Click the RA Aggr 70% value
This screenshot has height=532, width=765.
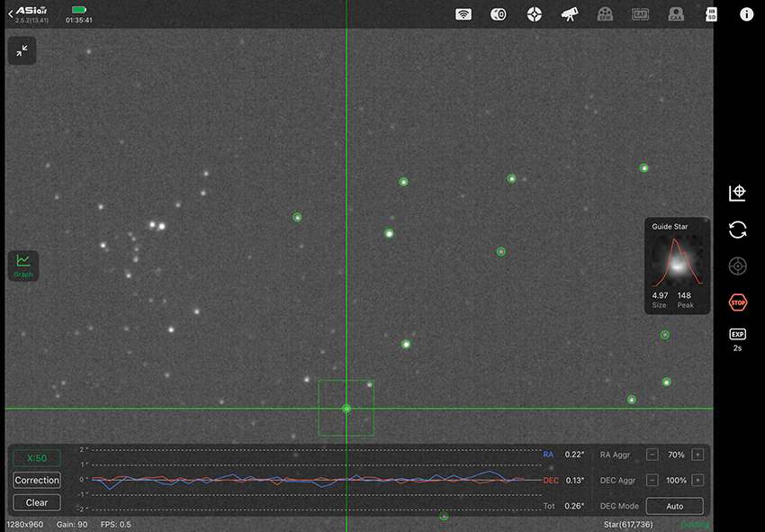[x=676, y=455]
